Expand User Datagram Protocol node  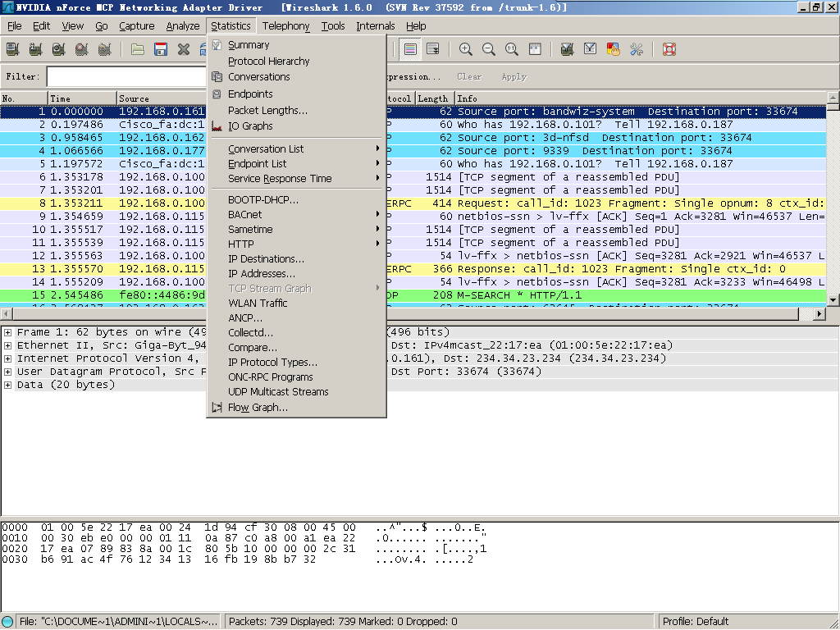pyautogui.click(x=8, y=372)
